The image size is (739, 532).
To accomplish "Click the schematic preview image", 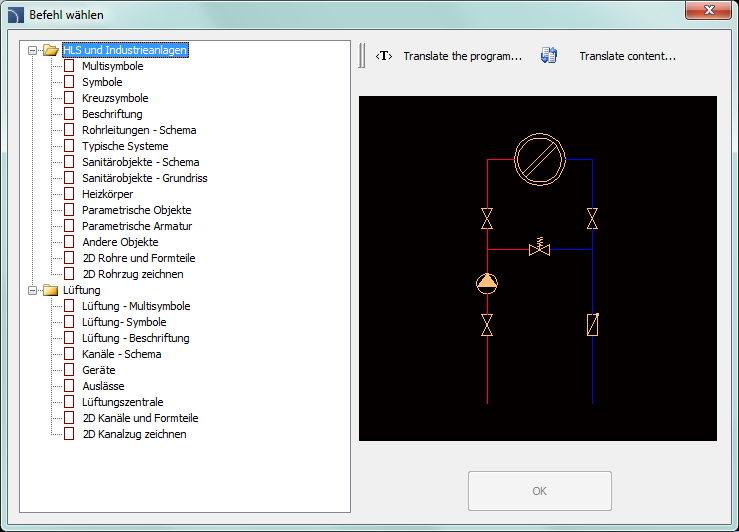I will [537, 268].
